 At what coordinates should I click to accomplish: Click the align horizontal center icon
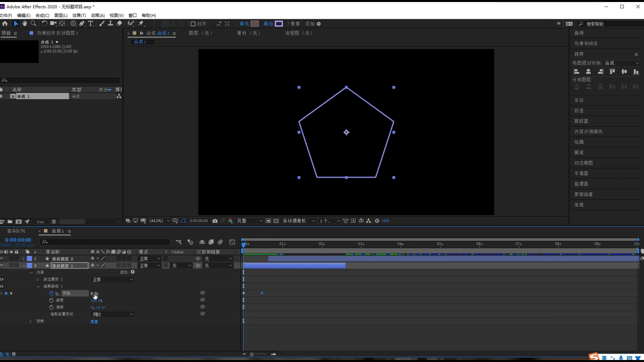588,72
